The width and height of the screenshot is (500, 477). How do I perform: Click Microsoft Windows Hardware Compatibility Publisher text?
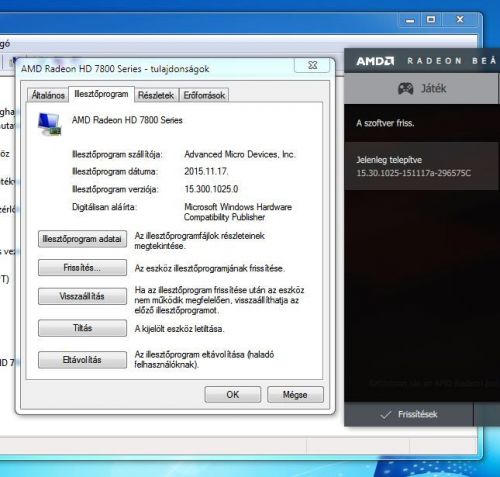click(x=238, y=212)
